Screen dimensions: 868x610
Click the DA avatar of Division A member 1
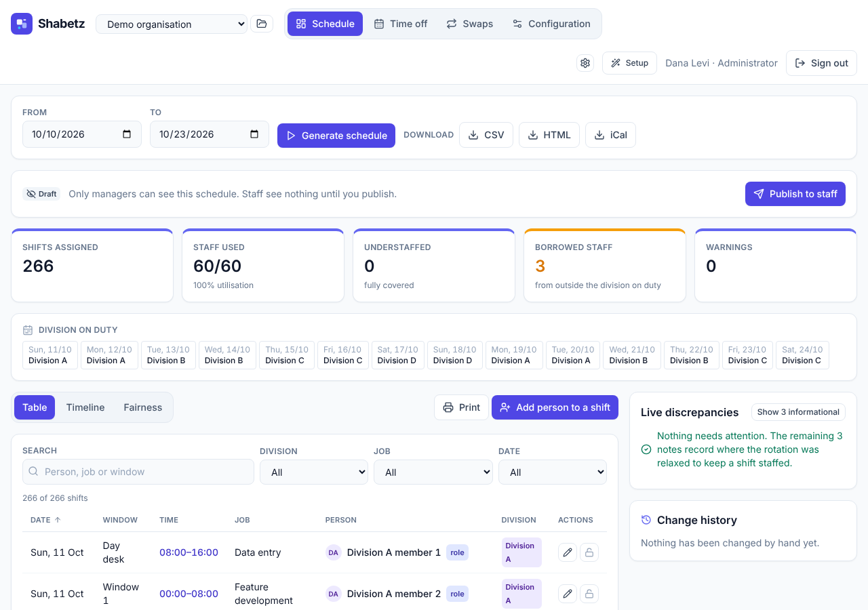[x=334, y=552]
